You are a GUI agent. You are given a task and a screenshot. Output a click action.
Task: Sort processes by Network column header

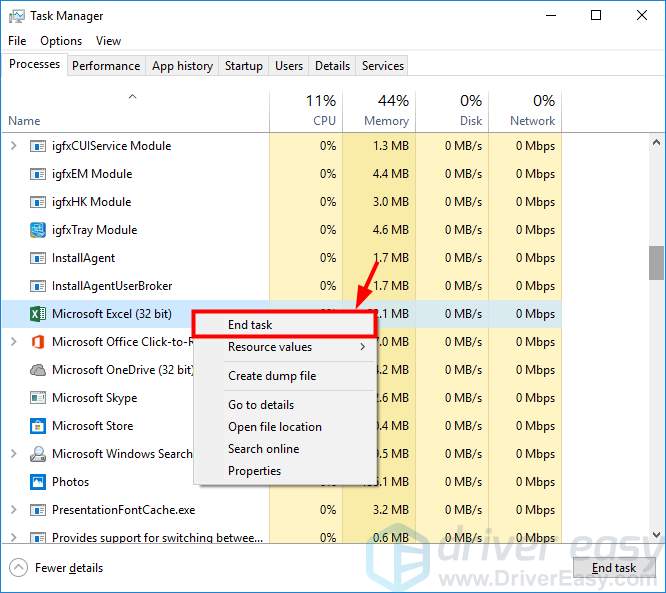[525, 111]
